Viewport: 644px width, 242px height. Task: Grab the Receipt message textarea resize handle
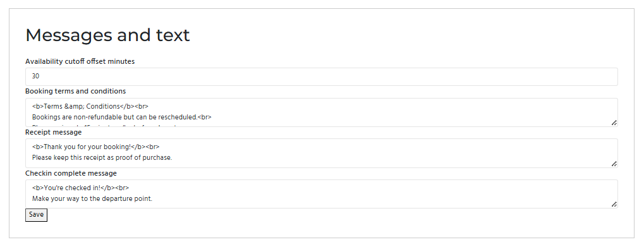tap(614, 164)
